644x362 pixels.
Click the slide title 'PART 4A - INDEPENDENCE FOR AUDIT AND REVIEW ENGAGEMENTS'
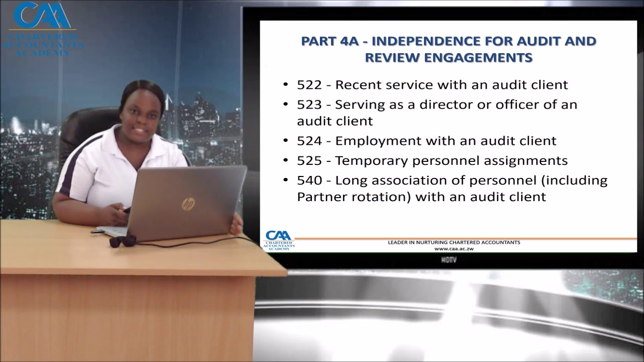click(x=448, y=49)
